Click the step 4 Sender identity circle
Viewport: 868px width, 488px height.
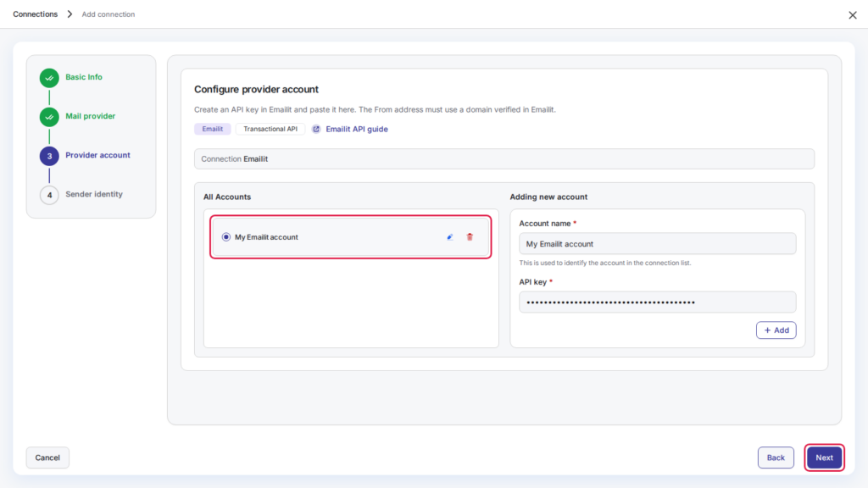point(49,195)
